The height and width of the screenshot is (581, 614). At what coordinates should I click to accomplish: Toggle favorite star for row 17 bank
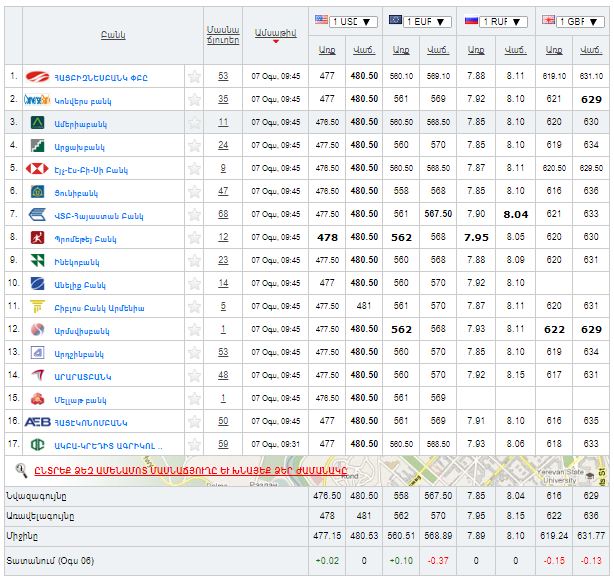click(194, 444)
